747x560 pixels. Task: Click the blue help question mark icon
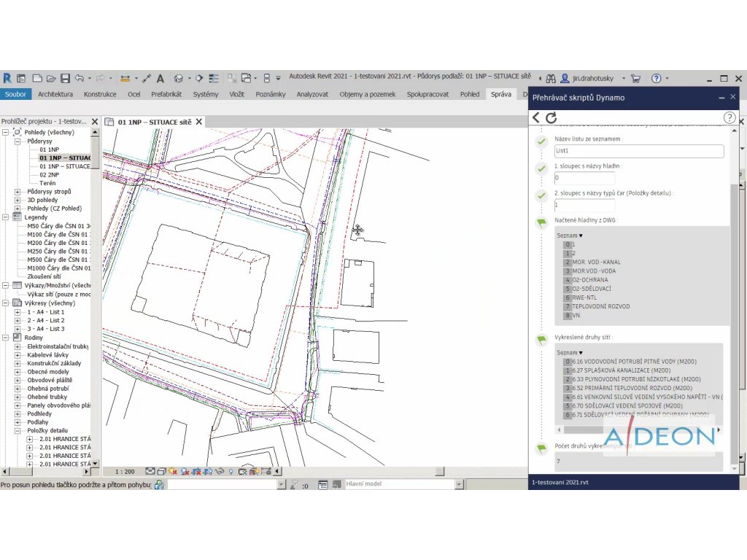[656, 78]
